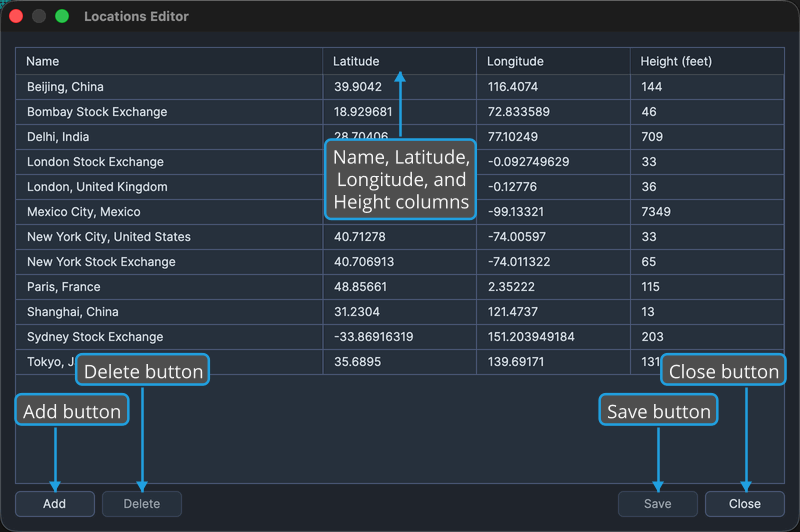
Task: Click longitude value 139.69171
Action: coord(516,362)
